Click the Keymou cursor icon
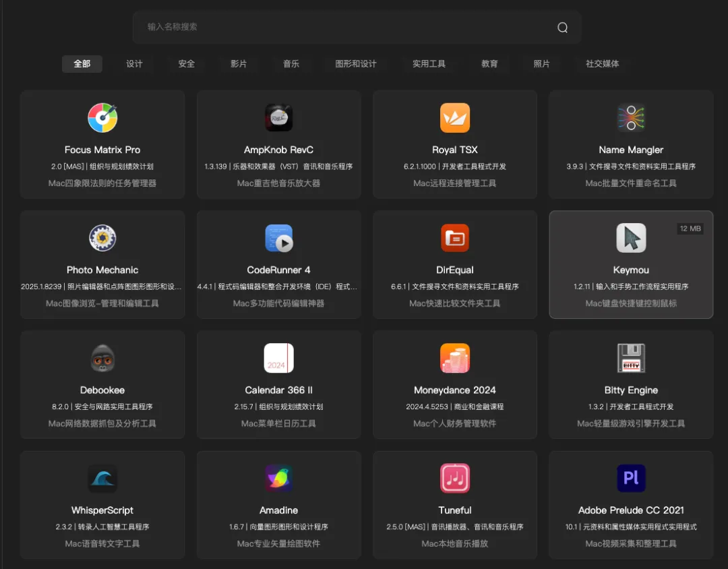Image resolution: width=728 pixels, height=569 pixels. coord(631,238)
